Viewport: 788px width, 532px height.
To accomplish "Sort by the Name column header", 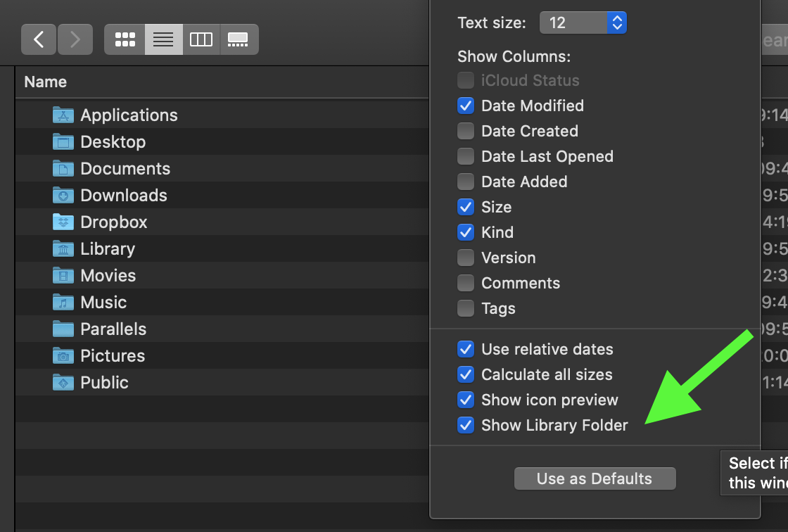I will click(x=45, y=82).
